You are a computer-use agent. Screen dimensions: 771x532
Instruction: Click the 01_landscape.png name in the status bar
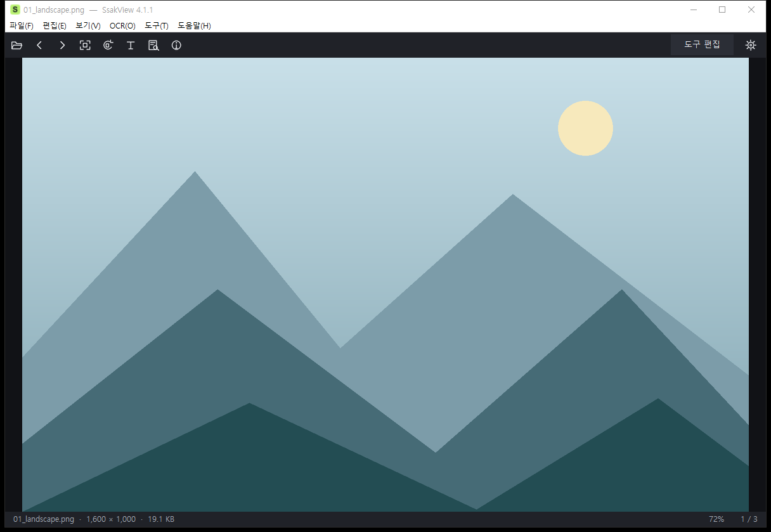pyautogui.click(x=44, y=519)
